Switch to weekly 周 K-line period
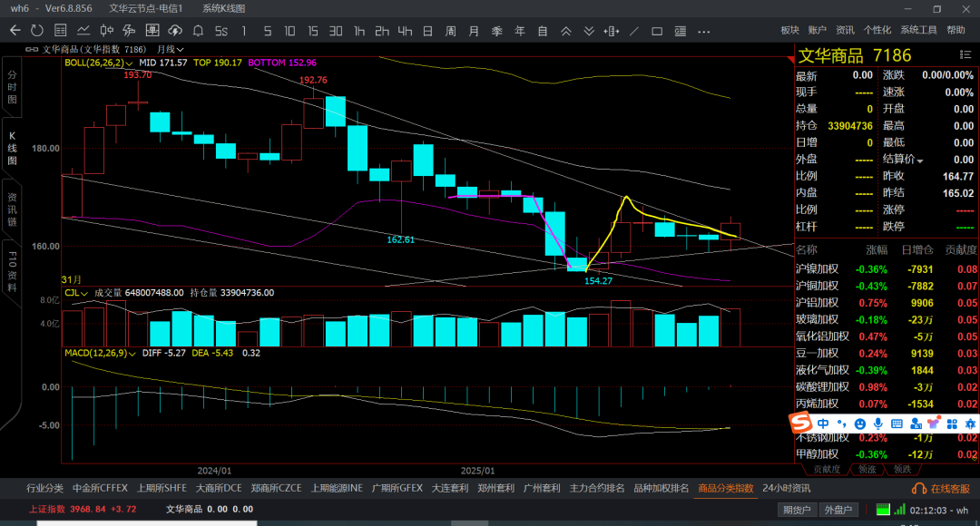Viewport: 980px width, 526px height. 451,31
